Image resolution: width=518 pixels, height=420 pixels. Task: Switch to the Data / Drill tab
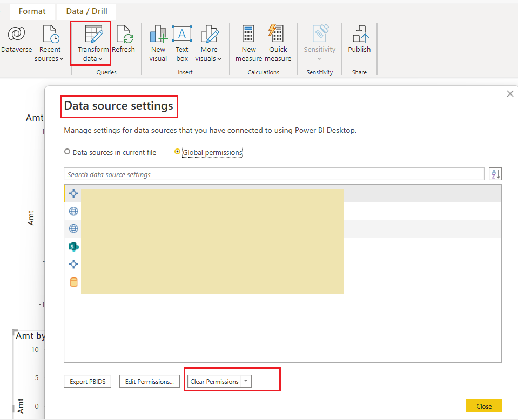click(x=86, y=11)
